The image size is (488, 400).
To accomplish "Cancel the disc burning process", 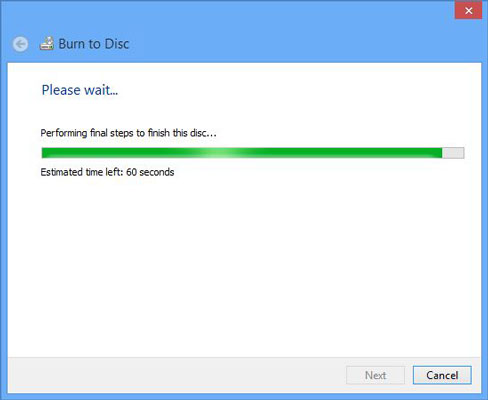I will pyautogui.click(x=442, y=375).
